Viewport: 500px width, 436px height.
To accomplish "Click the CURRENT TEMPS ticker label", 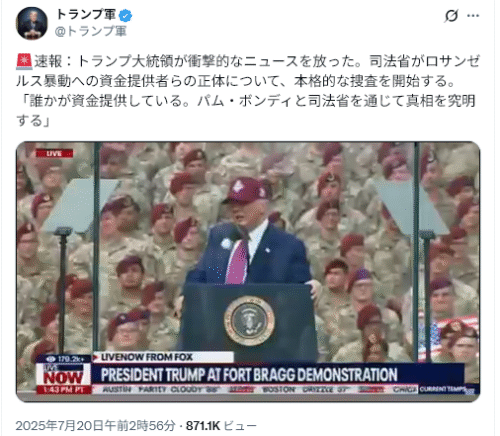I will (447, 389).
